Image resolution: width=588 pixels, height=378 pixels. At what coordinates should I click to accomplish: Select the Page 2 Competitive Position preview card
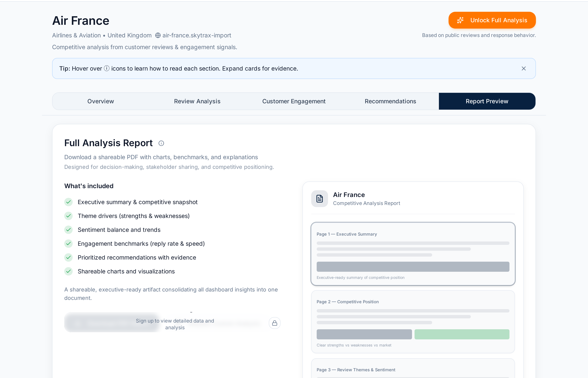coord(413,322)
